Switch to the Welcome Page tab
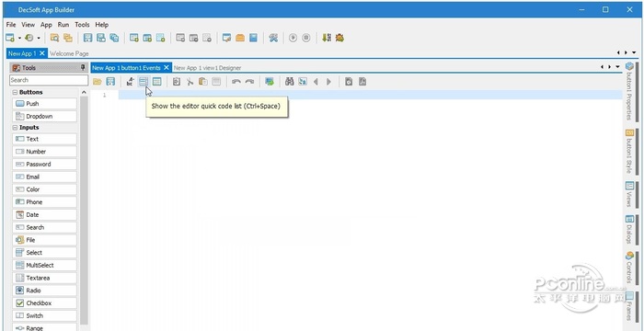The width and height of the screenshot is (644, 331). pyautogui.click(x=69, y=53)
